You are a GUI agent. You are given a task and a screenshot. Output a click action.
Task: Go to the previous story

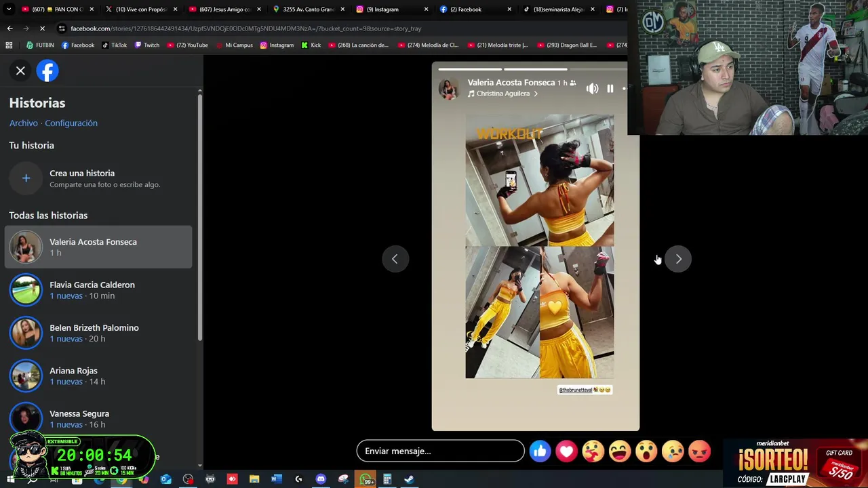(x=395, y=259)
